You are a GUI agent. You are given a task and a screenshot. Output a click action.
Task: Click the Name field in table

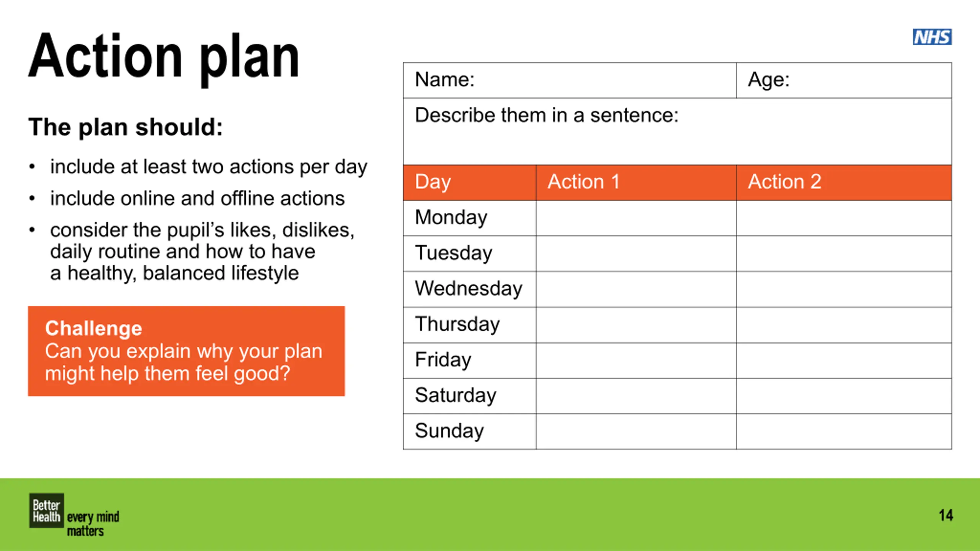tap(570, 80)
